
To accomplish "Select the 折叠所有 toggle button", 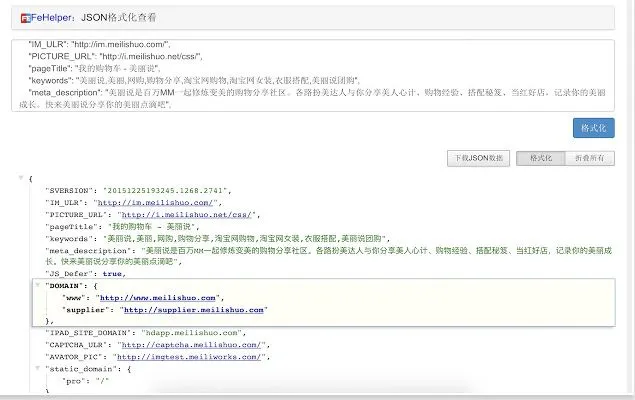I will (x=590, y=158).
